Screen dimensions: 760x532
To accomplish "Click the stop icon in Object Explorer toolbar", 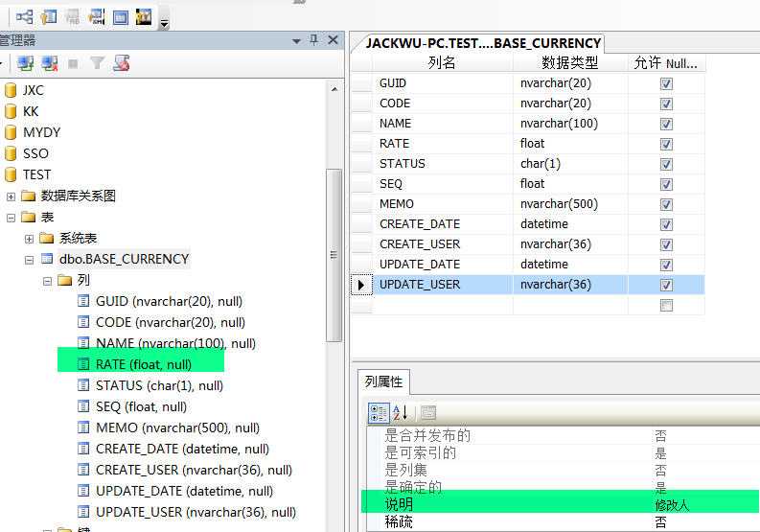I will coord(73,63).
